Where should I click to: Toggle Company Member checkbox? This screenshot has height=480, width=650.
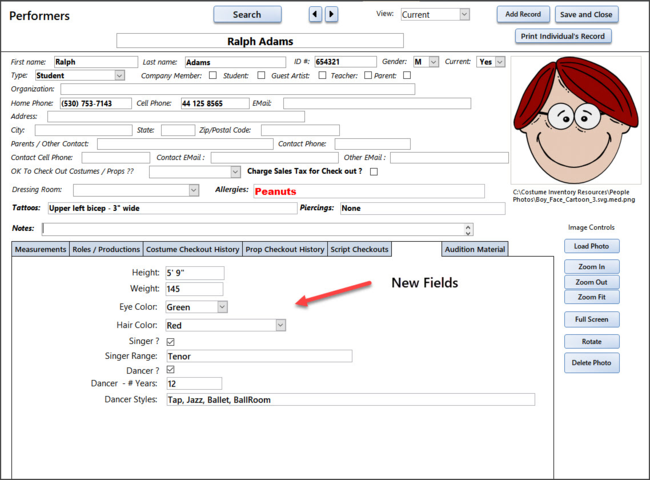[213, 75]
